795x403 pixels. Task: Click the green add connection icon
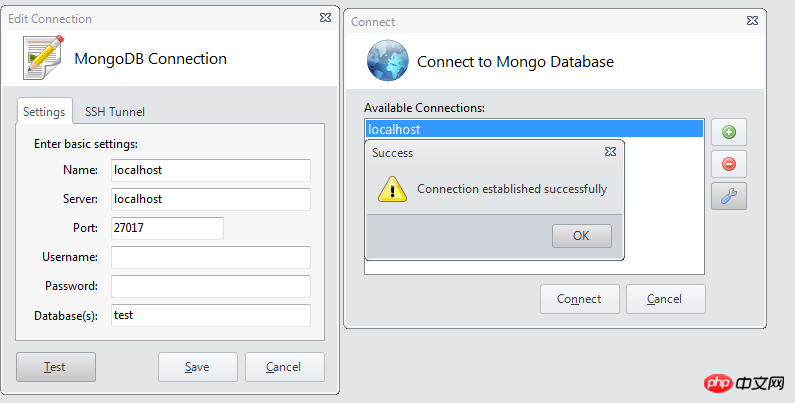pyautogui.click(x=728, y=132)
